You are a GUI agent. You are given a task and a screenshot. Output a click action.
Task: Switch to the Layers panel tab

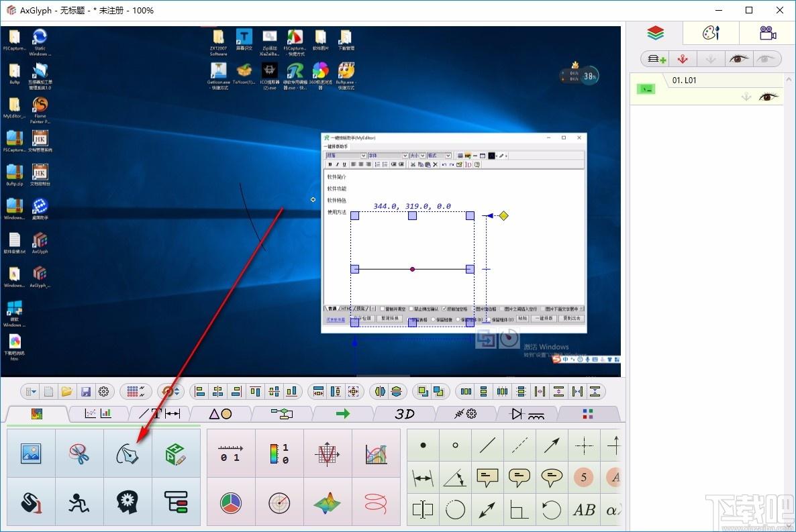tap(655, 33)
